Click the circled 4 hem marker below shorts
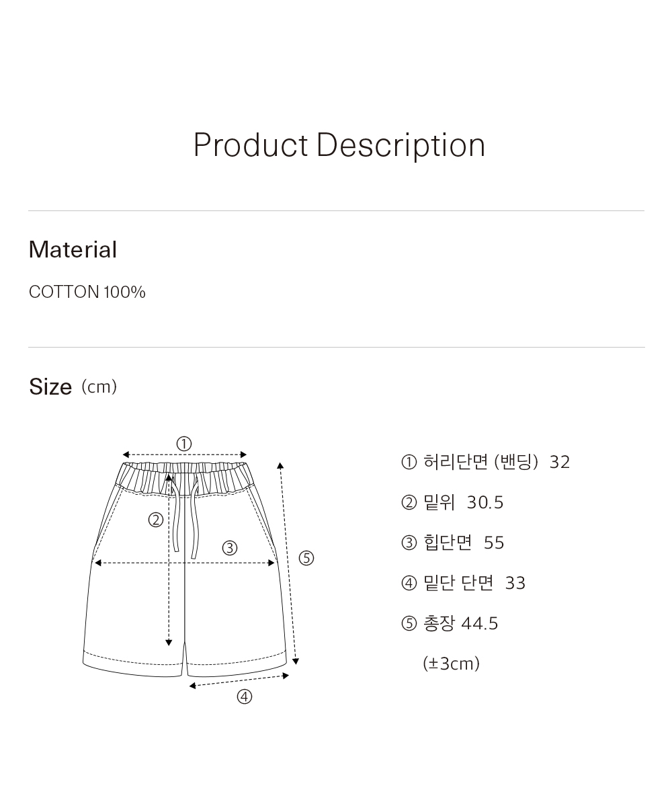672x794 pixels. 245,697
